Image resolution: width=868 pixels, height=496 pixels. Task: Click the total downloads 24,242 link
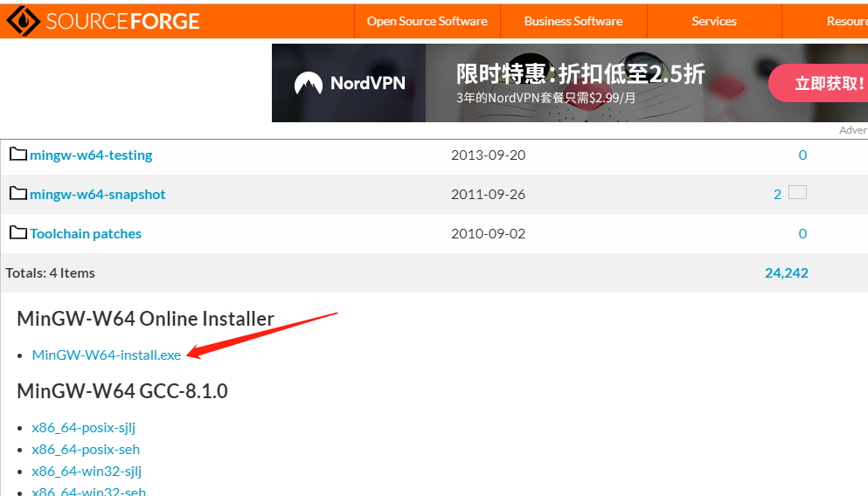pos(786,273)
